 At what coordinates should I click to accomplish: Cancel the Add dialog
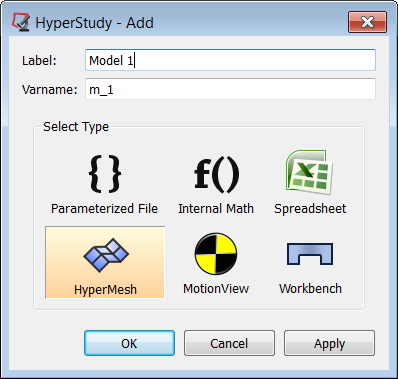pyautogui.click(x=229, y=343)
